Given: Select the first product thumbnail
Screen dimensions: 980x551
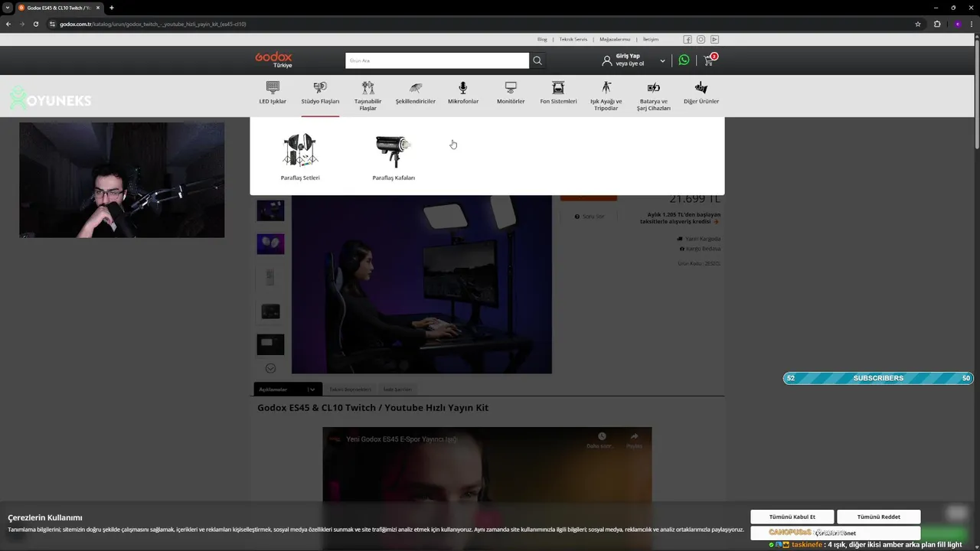Looking at the screenshot, I should [x=270, y=210].
